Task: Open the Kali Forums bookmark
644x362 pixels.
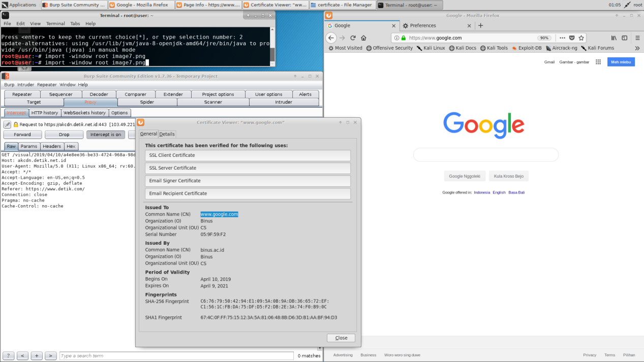Action: (x=597, y=48)
